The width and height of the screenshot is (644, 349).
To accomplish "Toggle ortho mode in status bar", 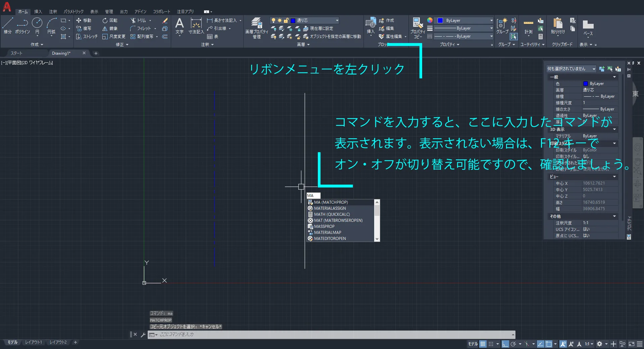I will tap(505, 344).
